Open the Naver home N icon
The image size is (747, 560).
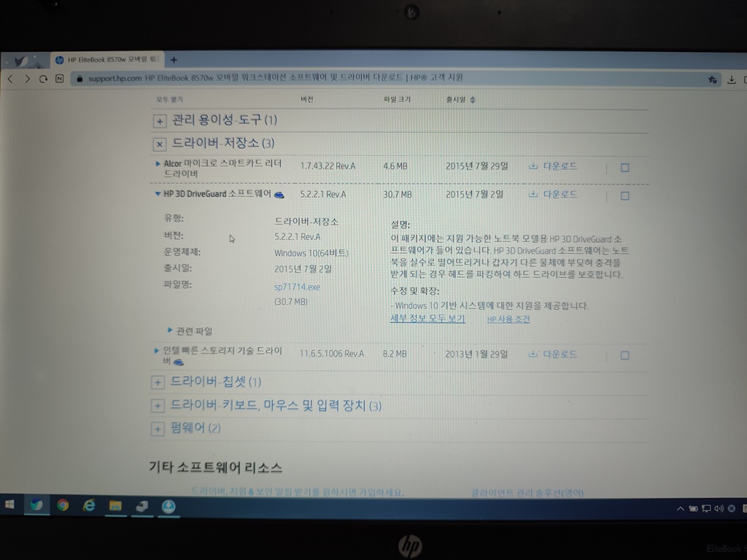coord(60,79)
